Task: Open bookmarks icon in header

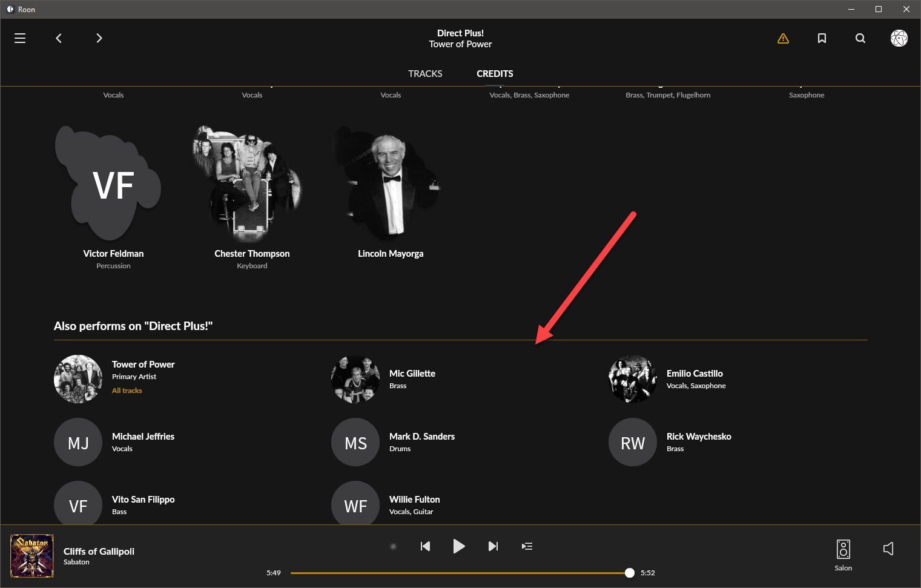Action: pyautogui.click(x=822, y=38)
